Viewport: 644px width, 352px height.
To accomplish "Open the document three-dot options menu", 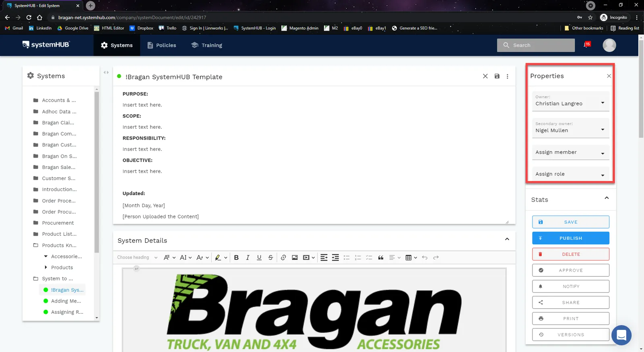I will 508,76.
